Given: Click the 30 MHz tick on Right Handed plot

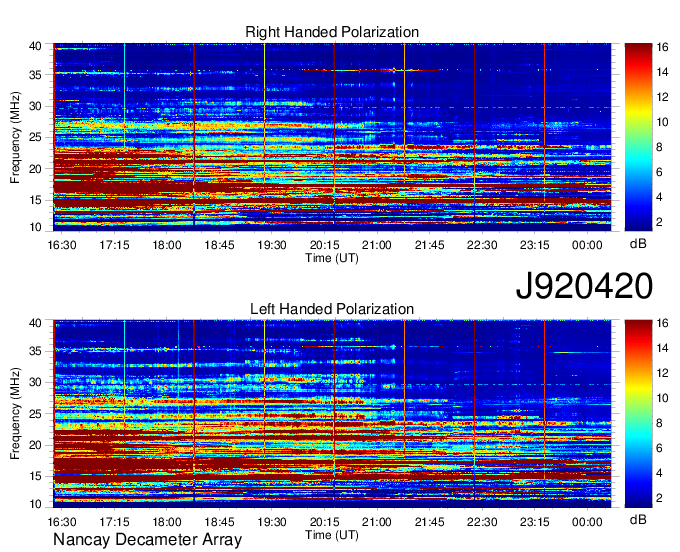Looking at the screenshot, I should click(35, 106).
